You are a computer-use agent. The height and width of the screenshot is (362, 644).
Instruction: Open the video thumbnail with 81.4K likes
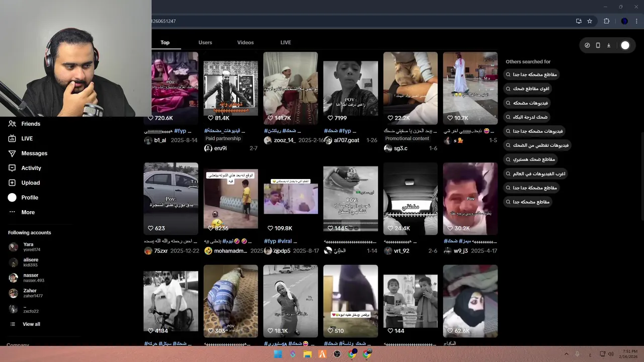pos(230,88)
